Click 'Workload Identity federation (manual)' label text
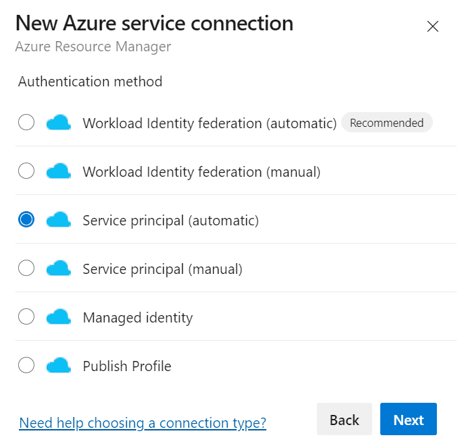 pyautogui.click(x=202, y=172)
